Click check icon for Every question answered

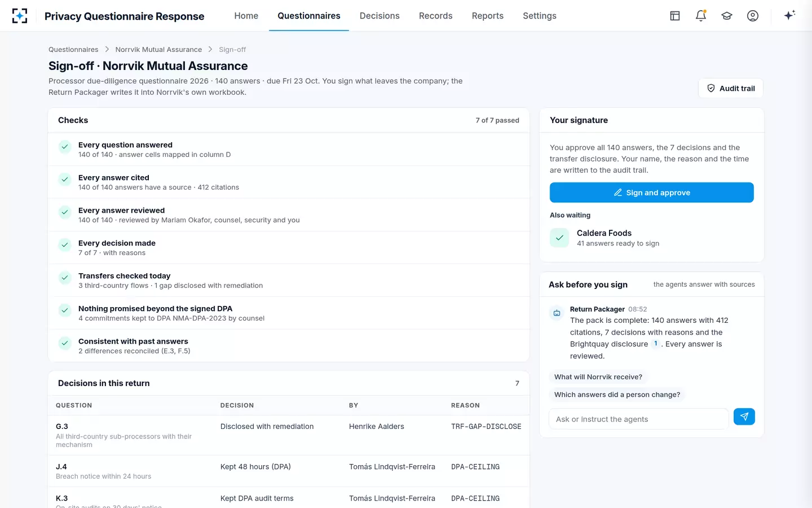point(65,147)
